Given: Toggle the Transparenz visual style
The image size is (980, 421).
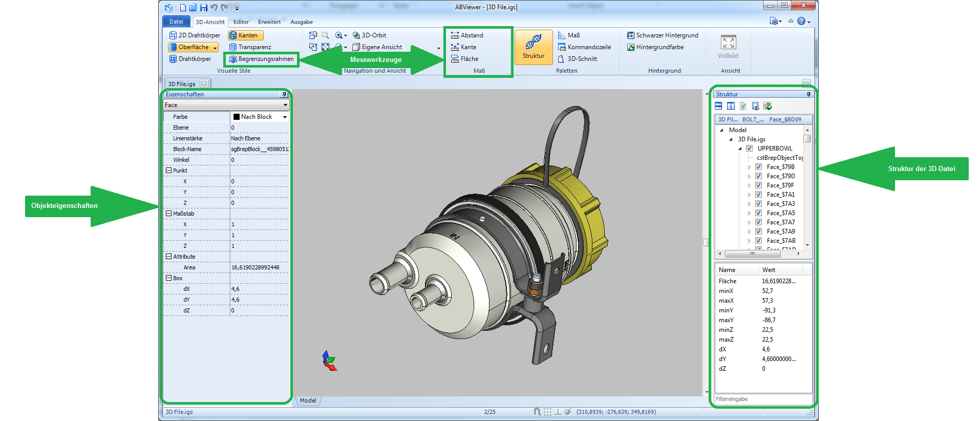Looking at the screenshot, I should 250,47.
